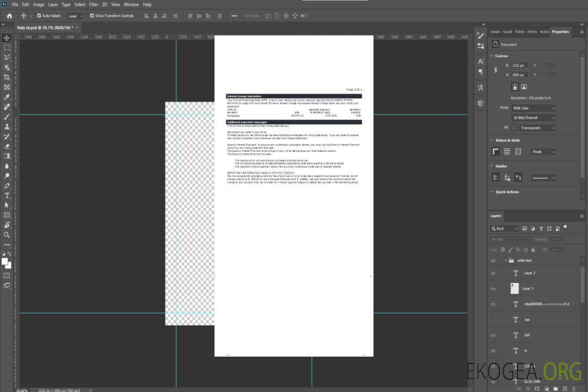
Task: Toggle the layer filter on/off switch
Action: (x=565, y=228)
